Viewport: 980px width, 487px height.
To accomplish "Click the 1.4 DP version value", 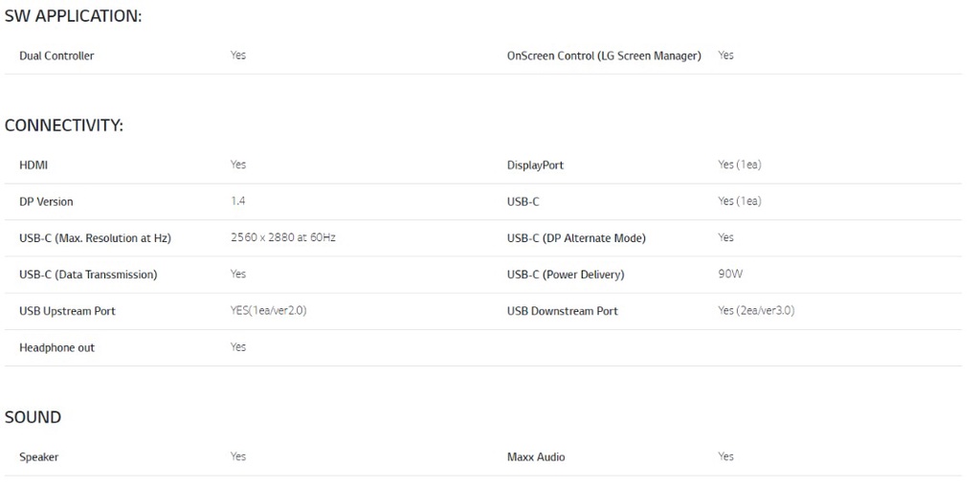I will pyautogui.click(x=238, y=202).
